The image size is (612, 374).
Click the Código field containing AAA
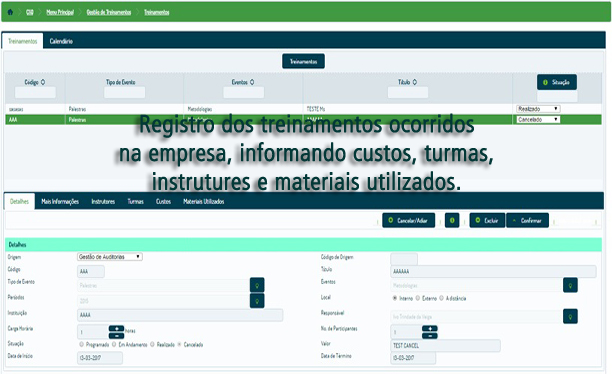[91, 271]
